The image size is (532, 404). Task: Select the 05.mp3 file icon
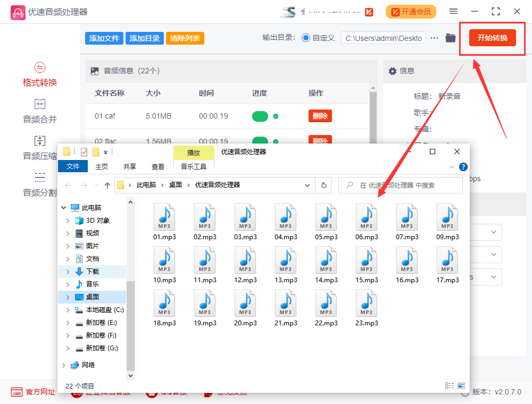point(326,217)
